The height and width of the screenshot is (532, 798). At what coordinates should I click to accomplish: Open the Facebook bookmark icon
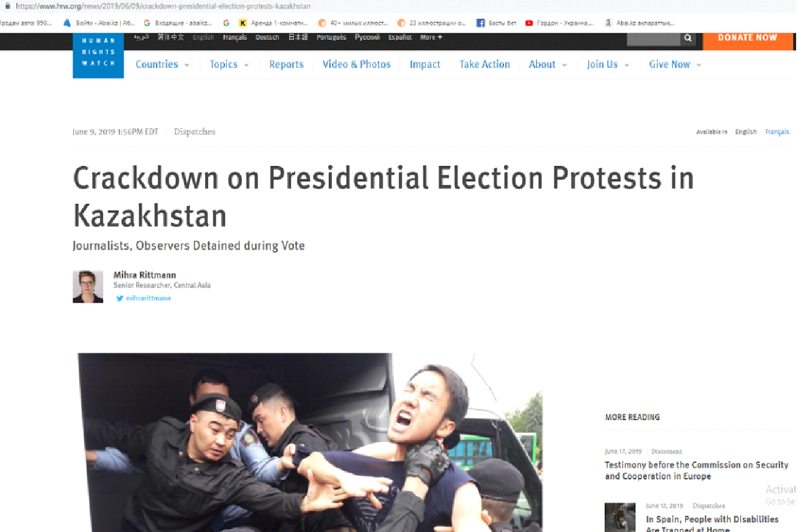(480, 23)
